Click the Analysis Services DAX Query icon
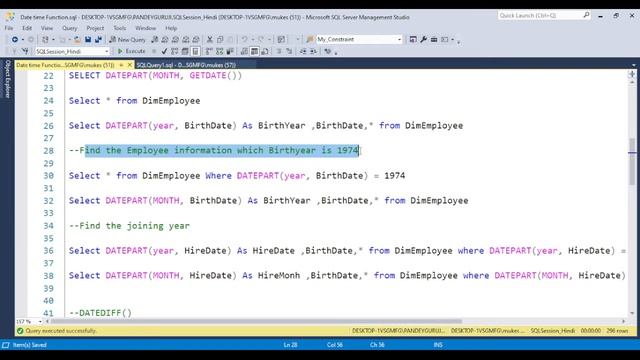640x360 pixels. click(x=196, y=40)
